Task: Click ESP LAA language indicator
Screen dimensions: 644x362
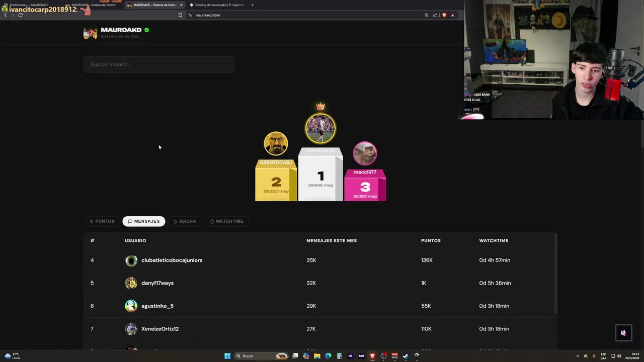Action: click(x=603, y=356)
